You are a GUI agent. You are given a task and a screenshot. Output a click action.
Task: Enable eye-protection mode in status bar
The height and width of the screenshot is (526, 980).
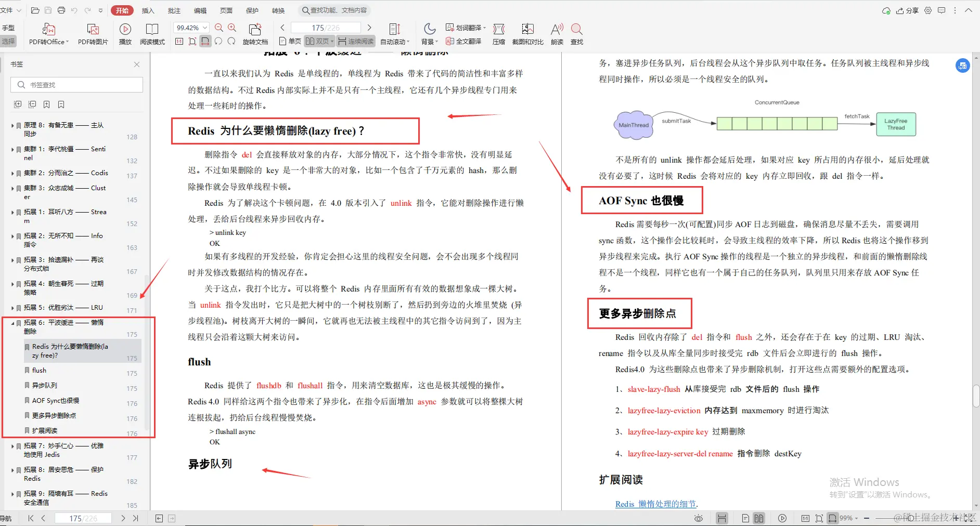(x=699, y=518)
